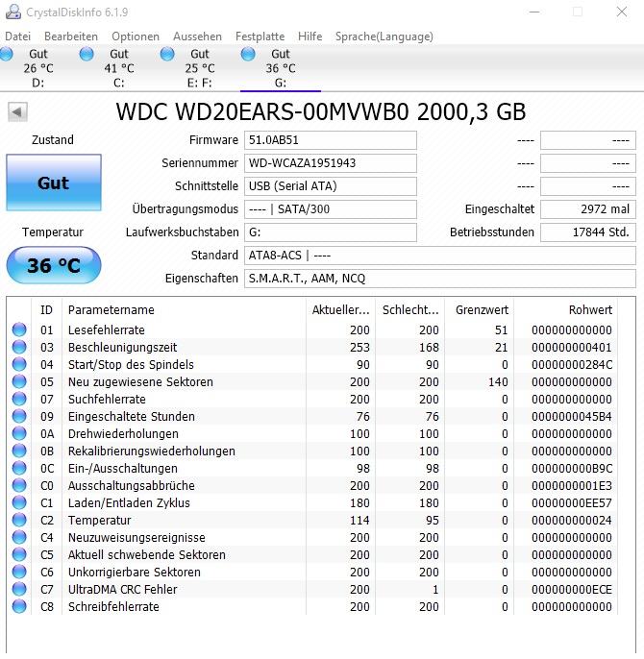
Task: Click status orb for C2 Temperatur row
Action: point(19,520)
